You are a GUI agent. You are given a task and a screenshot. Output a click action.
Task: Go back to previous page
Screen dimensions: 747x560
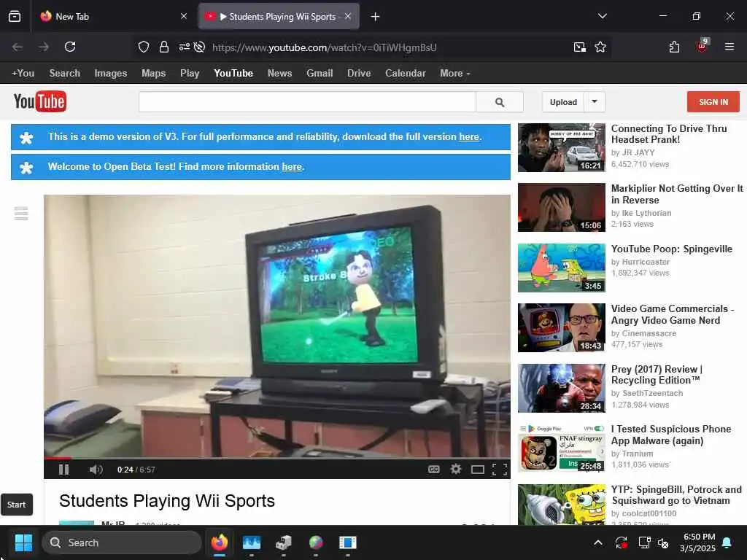pos(18,47)
